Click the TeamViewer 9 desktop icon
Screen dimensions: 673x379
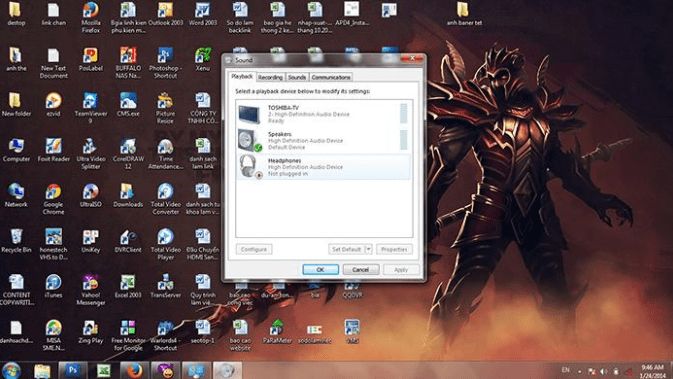tap(91, 108)
